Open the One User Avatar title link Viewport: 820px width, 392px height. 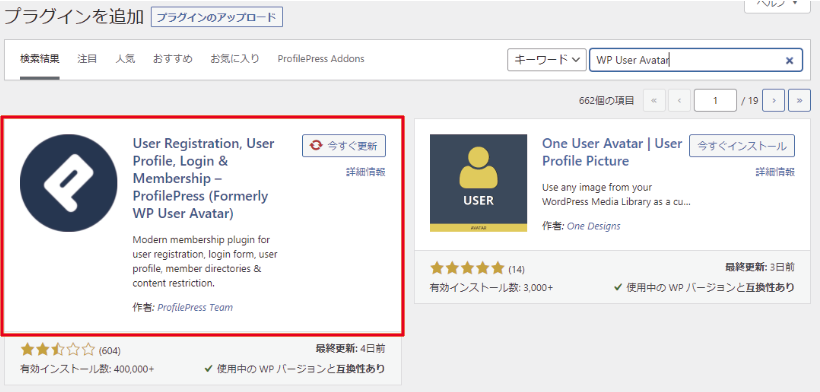[612, 152]
